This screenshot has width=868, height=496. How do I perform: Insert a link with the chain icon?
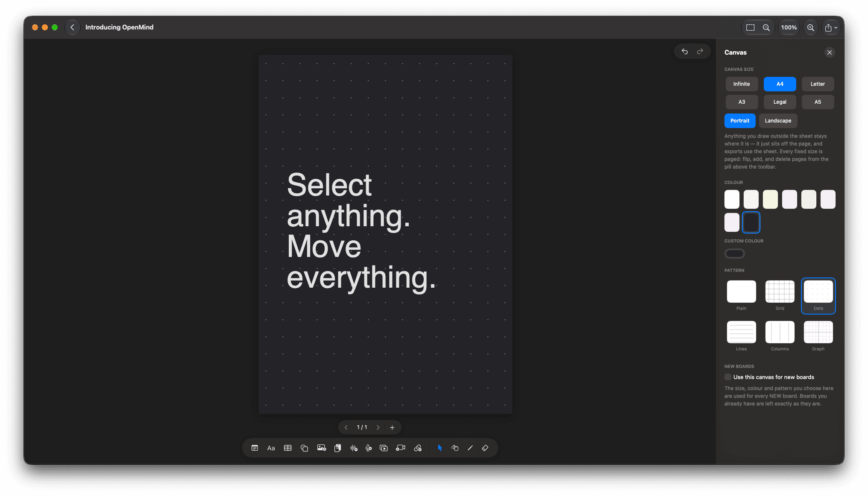[418, 448]
